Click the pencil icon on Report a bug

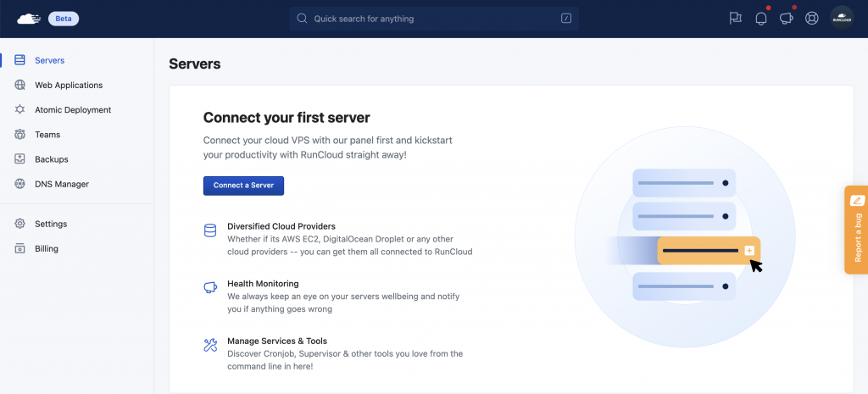coord(857,200)
